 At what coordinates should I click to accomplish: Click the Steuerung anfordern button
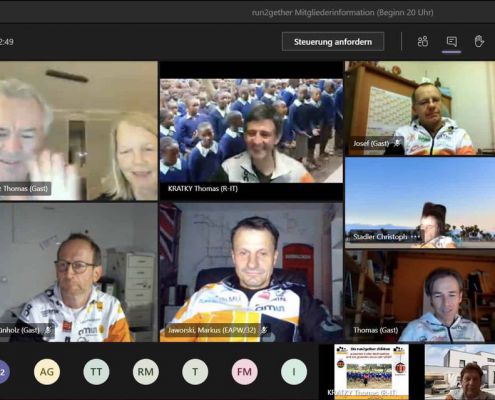click(333, 42)
